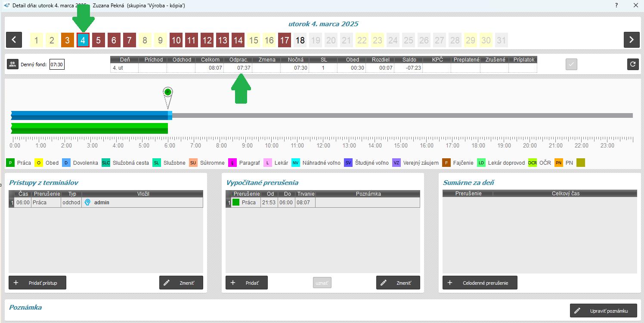Select day 3 in the calendar strip
Screen dimensions: 644x323
point(67,40)
